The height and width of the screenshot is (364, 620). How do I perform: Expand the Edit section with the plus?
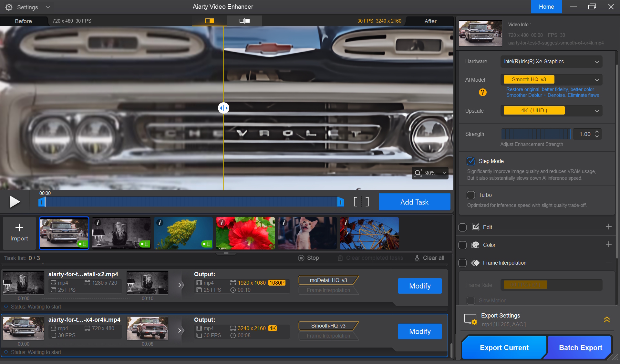pos(608,227)
